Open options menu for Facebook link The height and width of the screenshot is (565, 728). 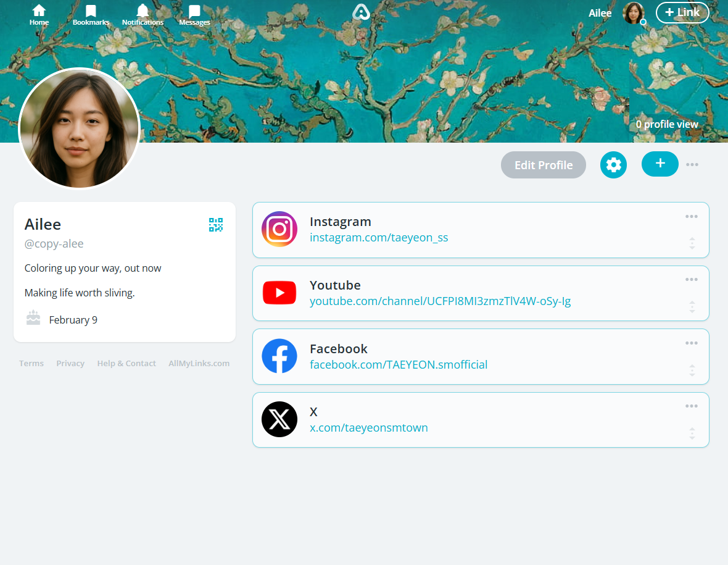(692, 343)
